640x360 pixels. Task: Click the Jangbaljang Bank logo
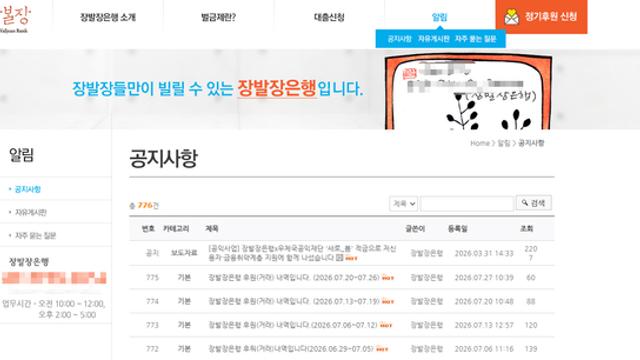(x=15, y=18)
